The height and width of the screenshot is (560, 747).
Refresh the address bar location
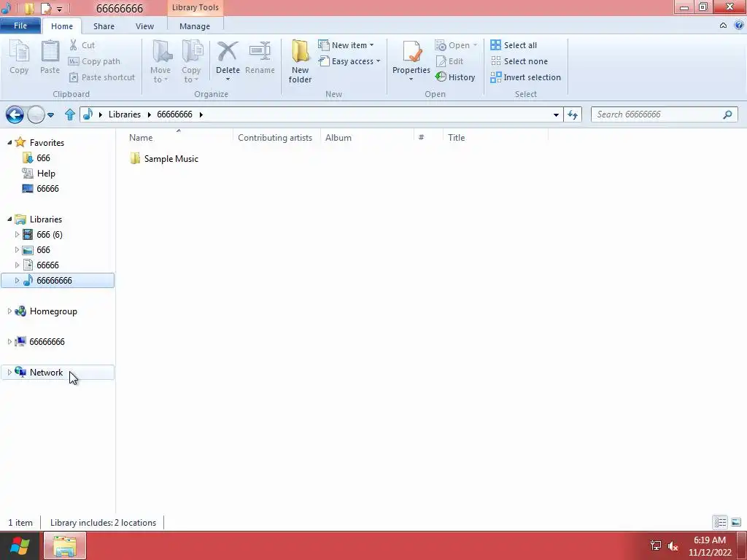point(573,114)
